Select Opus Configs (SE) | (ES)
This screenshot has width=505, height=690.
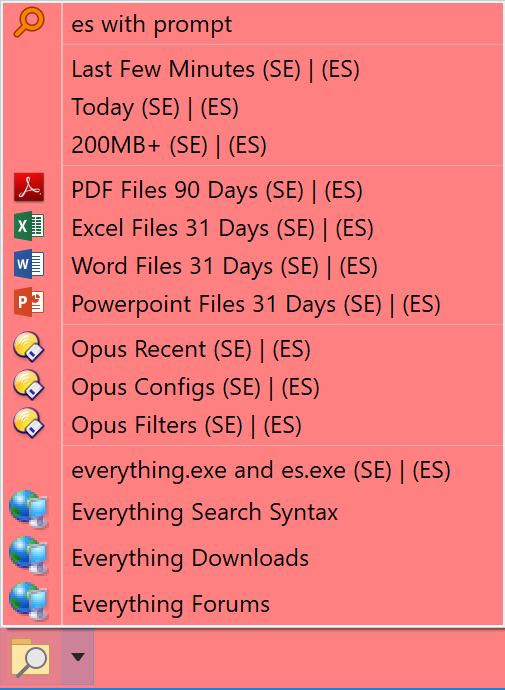coord(283,387)
